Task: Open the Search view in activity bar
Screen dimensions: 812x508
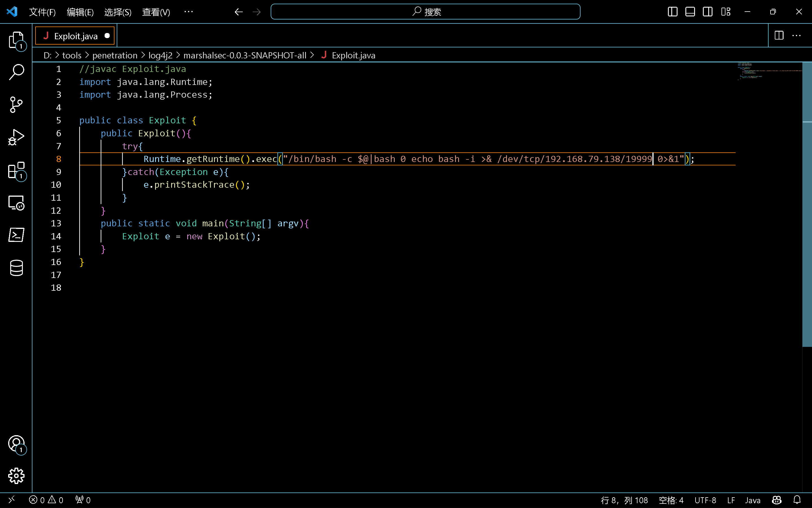Action: (x=16, y=72)
